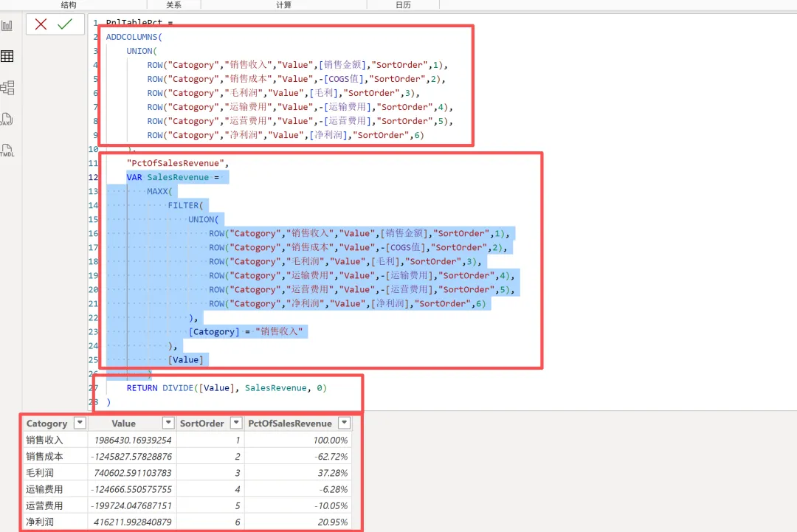Open the SortOrder column filter dropdown
The image size is (797, 532).
[x=236, y=423]
